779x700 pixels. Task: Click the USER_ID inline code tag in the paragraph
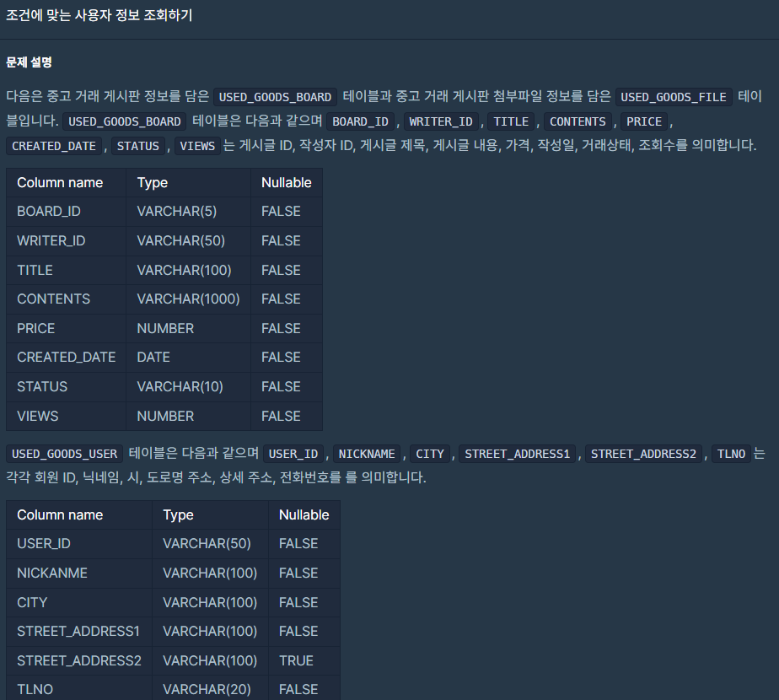click(293, 454)
